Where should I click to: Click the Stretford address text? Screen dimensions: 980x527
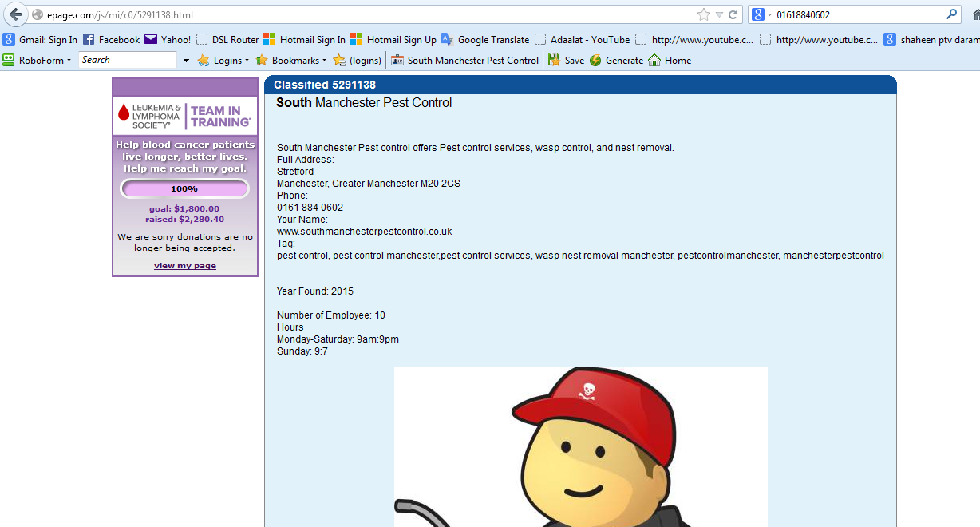coord(295,172)
